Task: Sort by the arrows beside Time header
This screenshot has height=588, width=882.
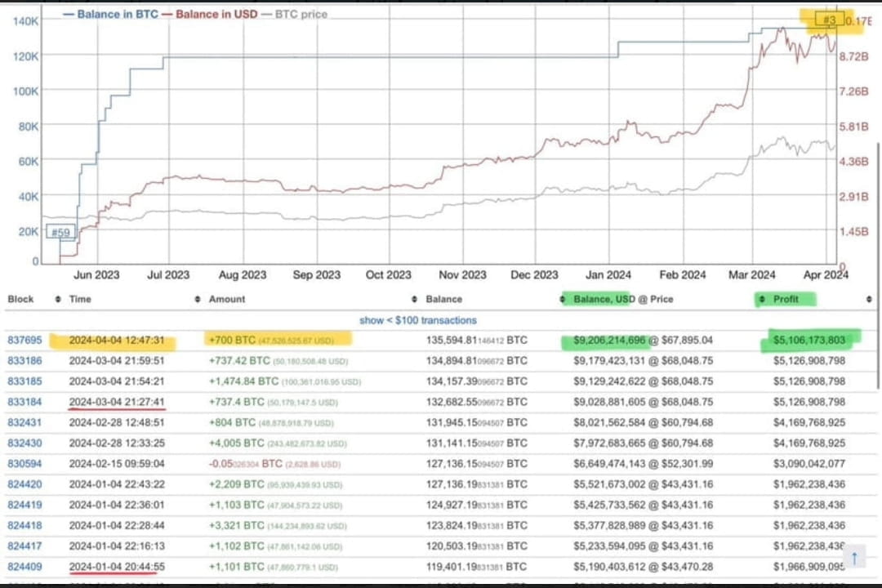Action: coord(198,300)
